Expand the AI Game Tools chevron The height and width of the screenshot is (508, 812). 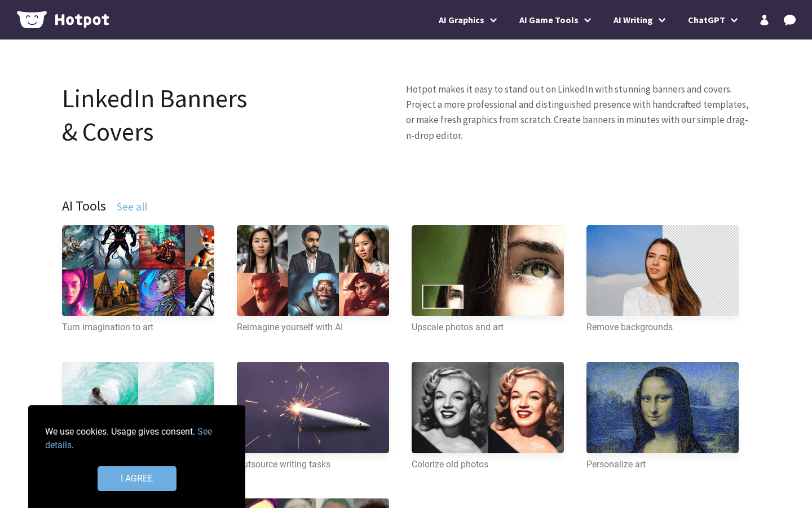point(588,20)
